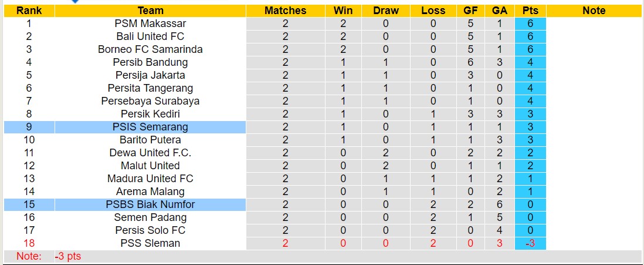Click the Team column header
This screenshot has width=644, height=265.
[x=150, y=11]
